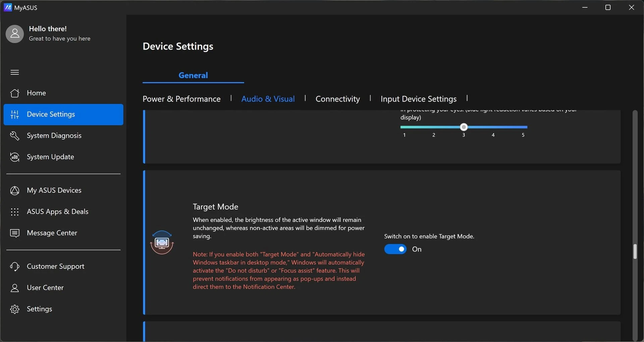Click the Target Mode monitor icon
Screen dimensions: 644x342
162,243
